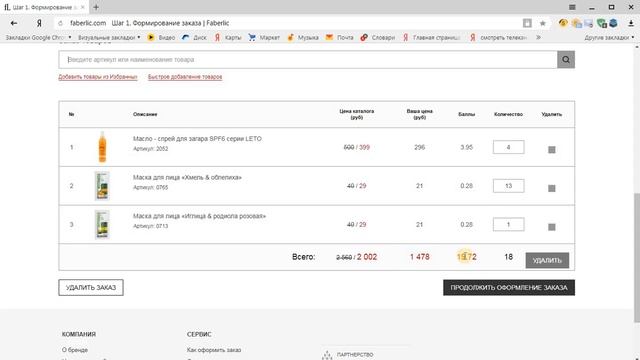
Task: Click the yellow eye extension icon
Action: [x=563, y=23]
